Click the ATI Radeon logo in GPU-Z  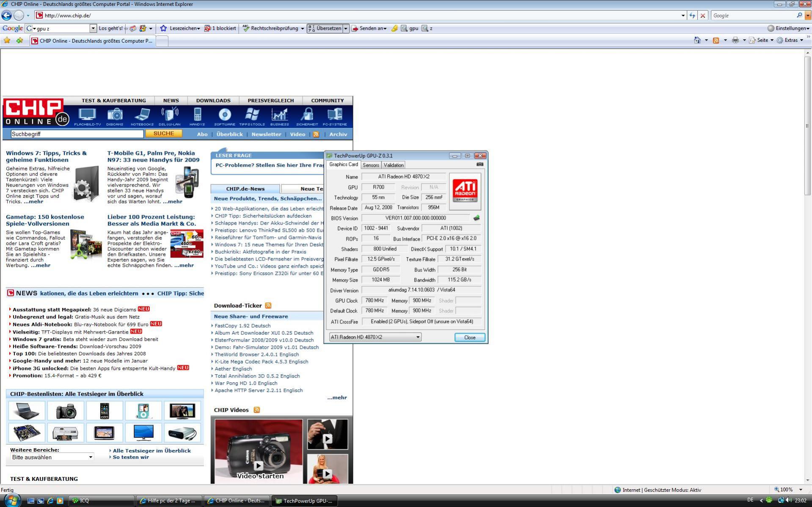coord(465,191)
